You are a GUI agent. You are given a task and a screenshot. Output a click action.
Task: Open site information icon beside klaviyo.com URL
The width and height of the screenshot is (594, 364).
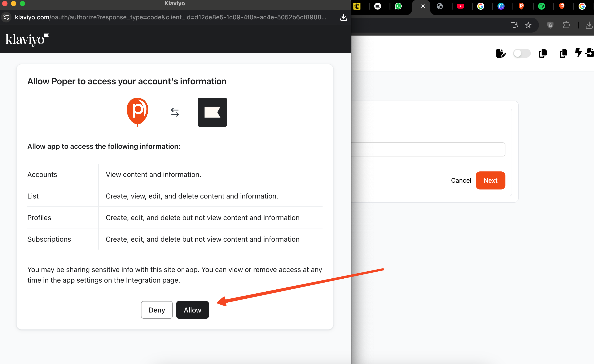(6, 17)
